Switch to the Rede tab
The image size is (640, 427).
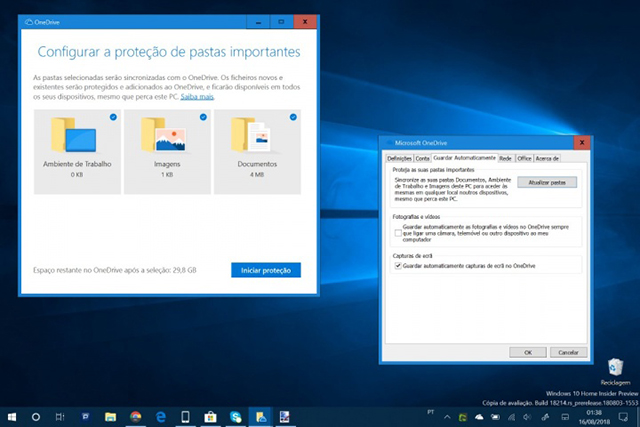pyautogui.click(x=505, y=158)
